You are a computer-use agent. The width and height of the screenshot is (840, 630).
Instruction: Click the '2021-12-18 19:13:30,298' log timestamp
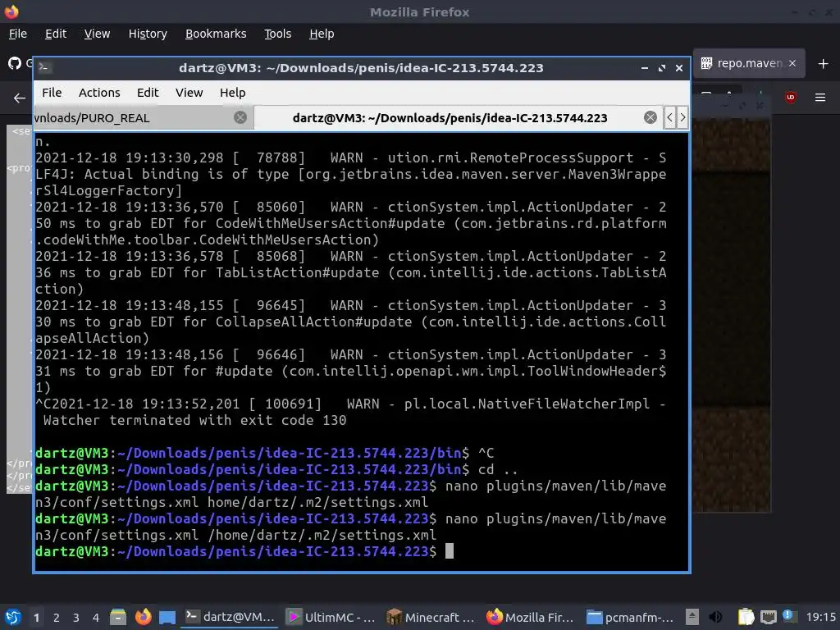pyautogui.click(x=129, y=158)
